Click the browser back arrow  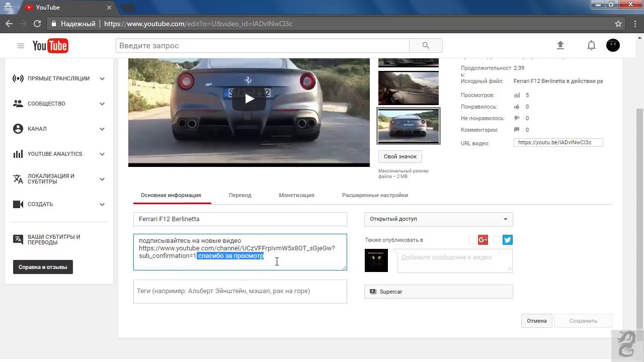(9, 24)
